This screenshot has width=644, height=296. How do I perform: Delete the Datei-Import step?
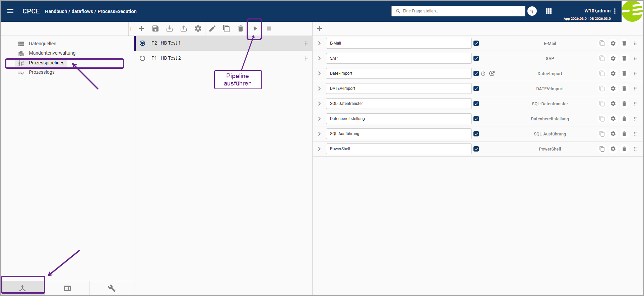(624, 73)
